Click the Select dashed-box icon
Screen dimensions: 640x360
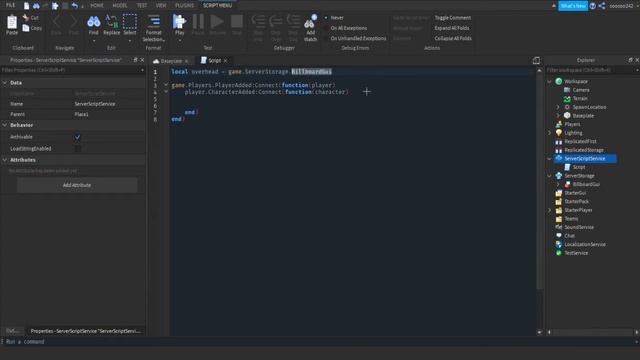(x=130, y=21)
